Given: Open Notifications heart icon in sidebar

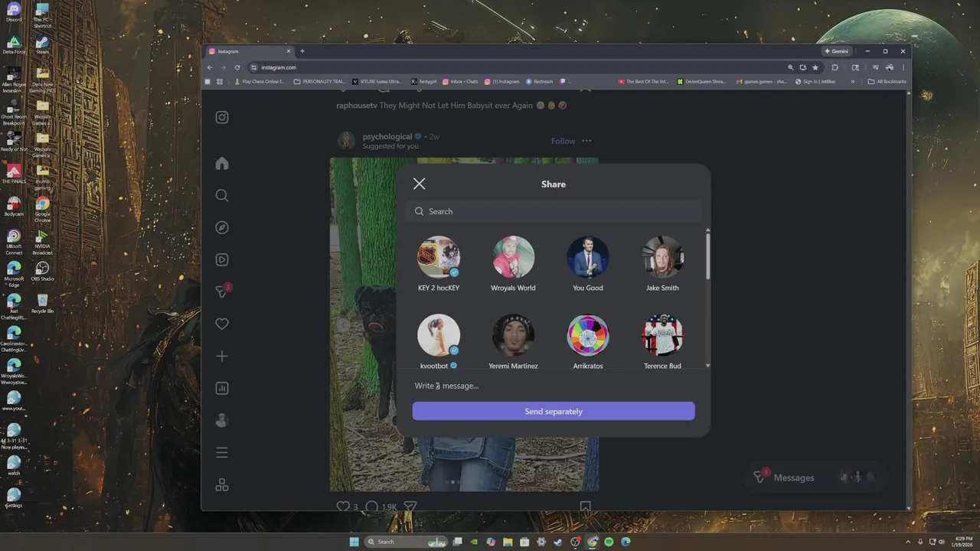Looking at the screenshot, I should (x=222, y=324).
